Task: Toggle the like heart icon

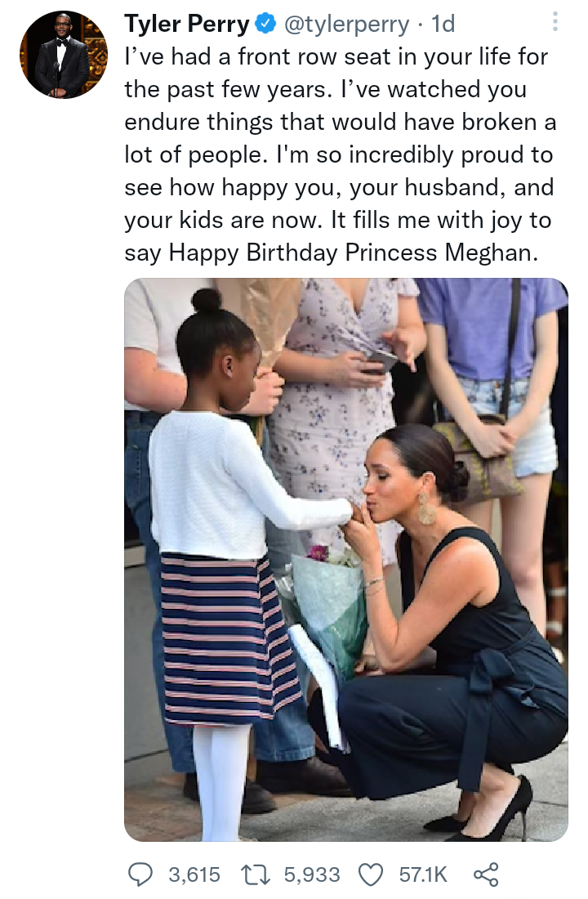Action: click(x=372, y=874)
